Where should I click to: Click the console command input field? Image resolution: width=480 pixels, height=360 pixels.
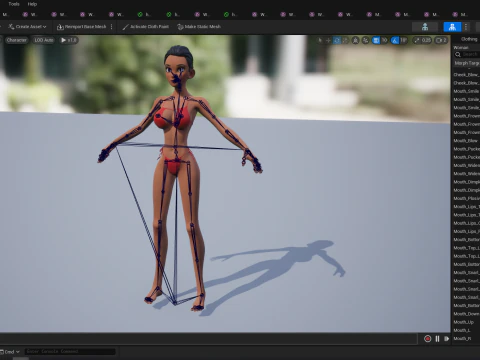pyautogui.click(x=70, y=352)
